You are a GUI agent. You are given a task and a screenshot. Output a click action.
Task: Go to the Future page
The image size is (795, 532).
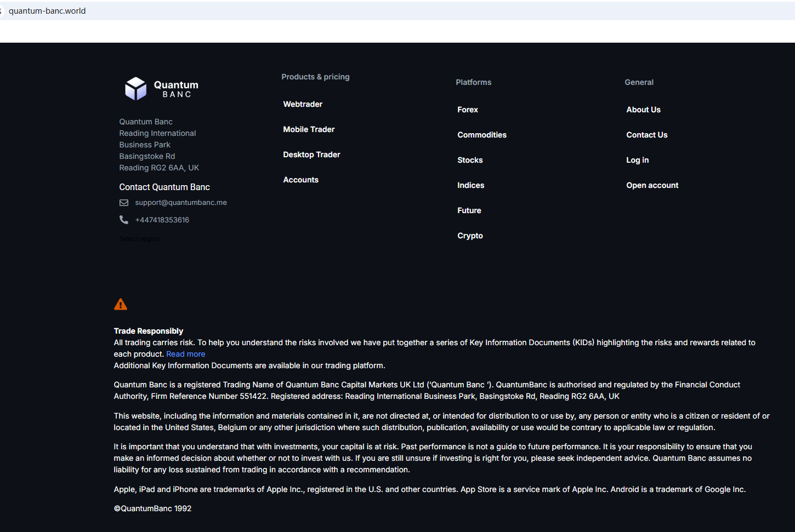(x=469, y=210)
